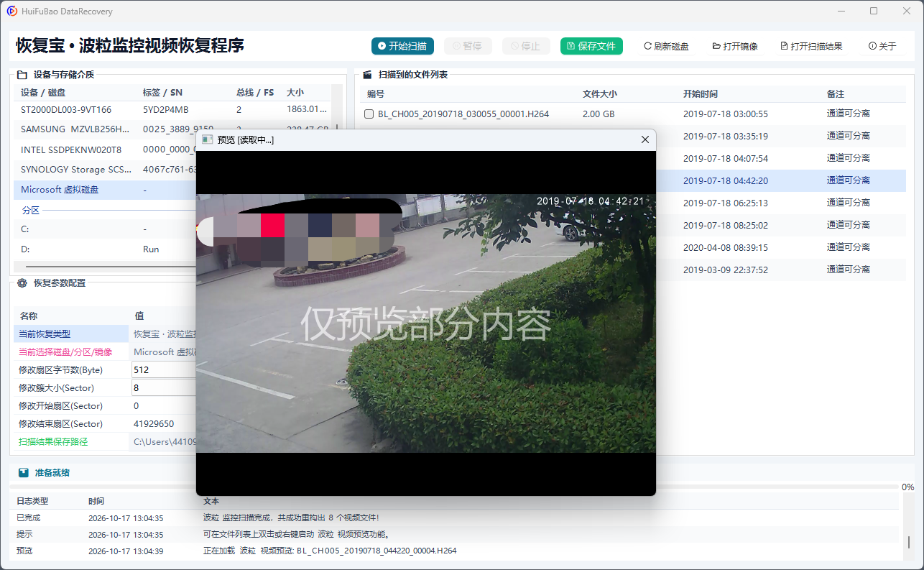Edit the 修改簇大小 value field 8
Viewport: 924px width, 570px height.
pos(164,388)
